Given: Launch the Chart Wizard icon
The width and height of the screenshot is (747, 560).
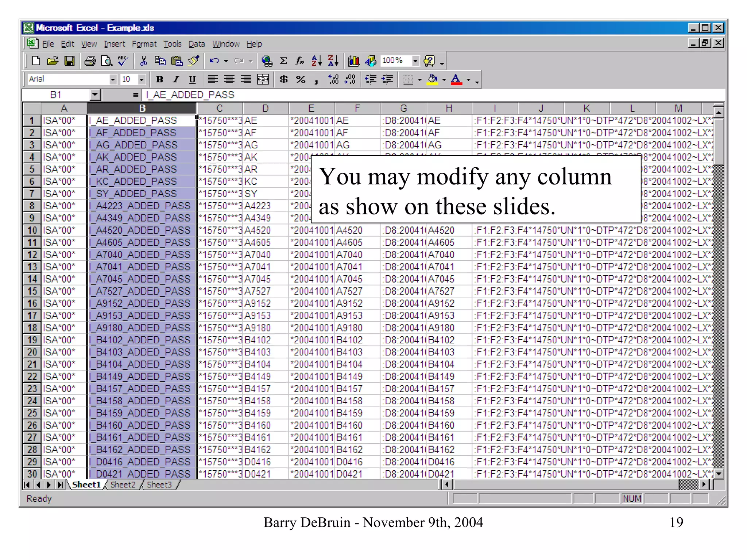Looking at the screenshot, I should pyautogui.click(x=354, y=61).
